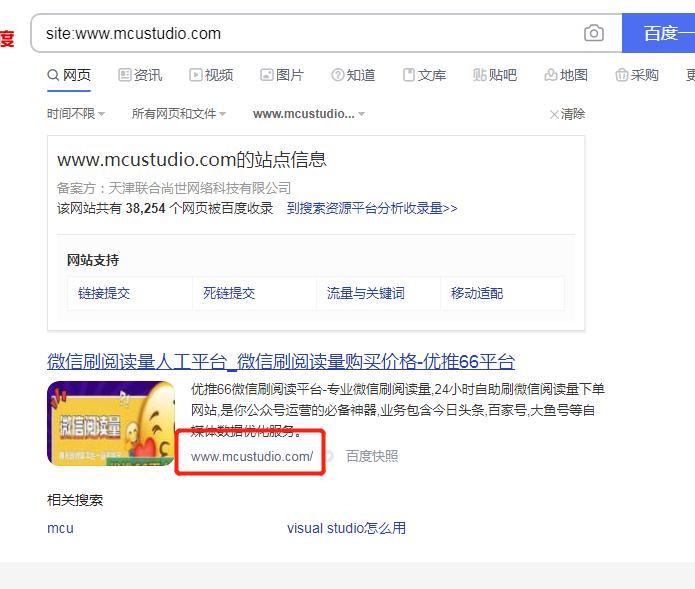Click the search result thumbnail image
695x589 pixels.
[112, 423]
